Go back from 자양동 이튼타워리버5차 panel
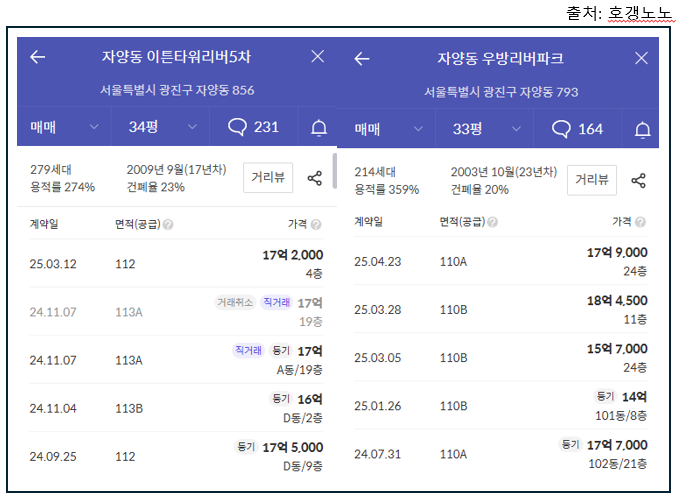The width and height of the screenshot is (684, 499). pos(38,57)
